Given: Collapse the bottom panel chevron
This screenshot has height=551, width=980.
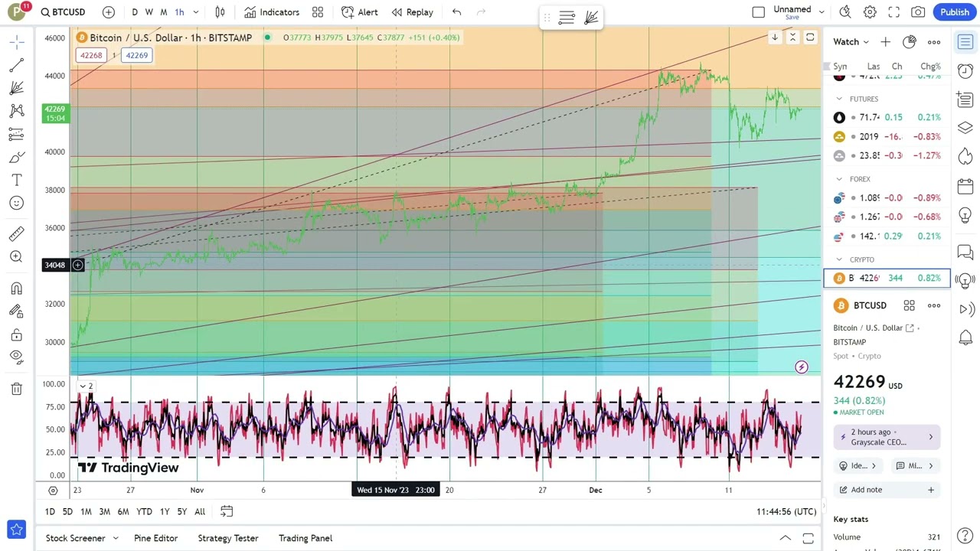Looking at the screenshot, I should point(785,538).
